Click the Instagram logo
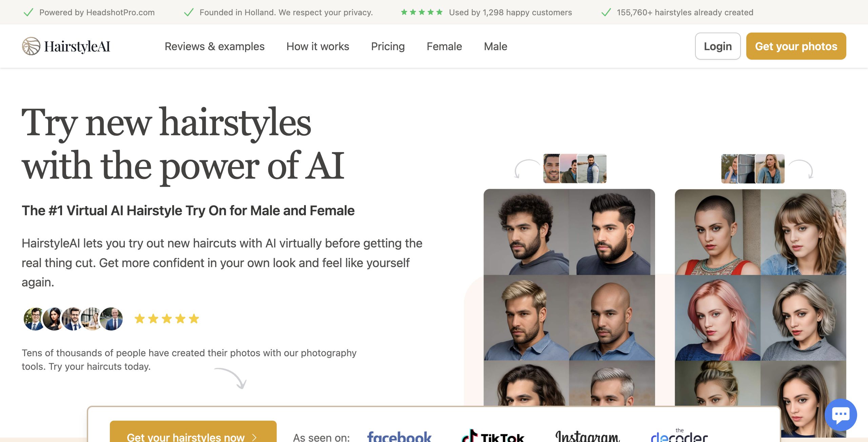 pos(588,436)
